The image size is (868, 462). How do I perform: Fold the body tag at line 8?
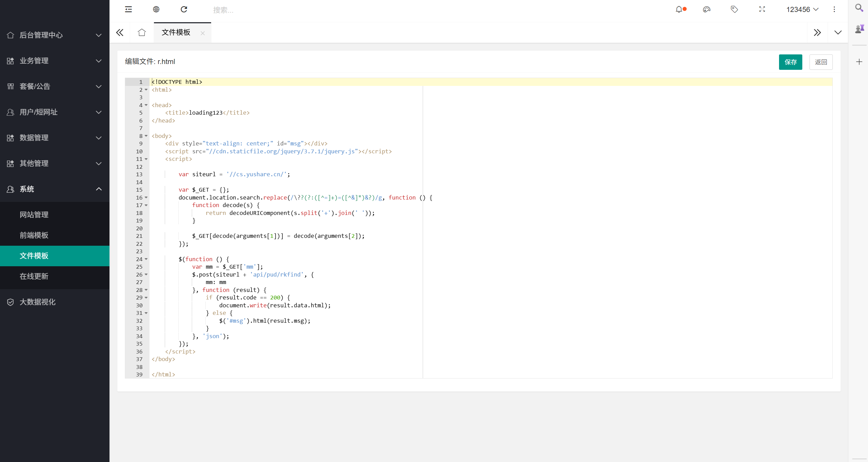pos(146,136)
